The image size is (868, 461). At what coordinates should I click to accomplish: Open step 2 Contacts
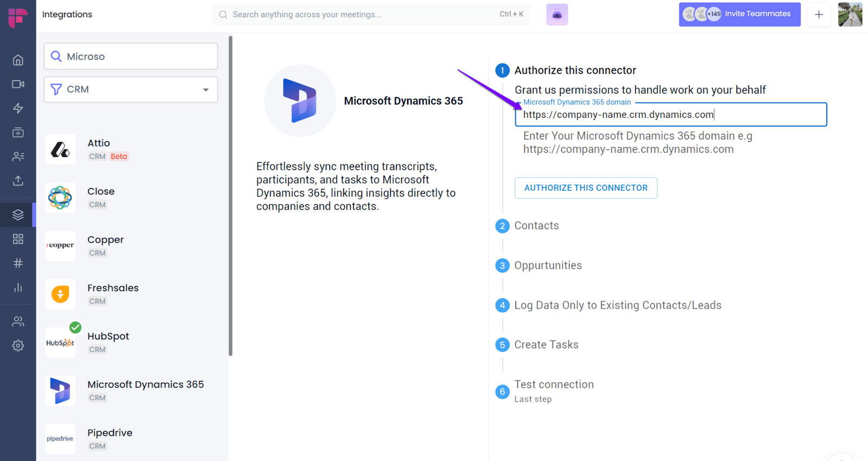(x=537, y=226)
